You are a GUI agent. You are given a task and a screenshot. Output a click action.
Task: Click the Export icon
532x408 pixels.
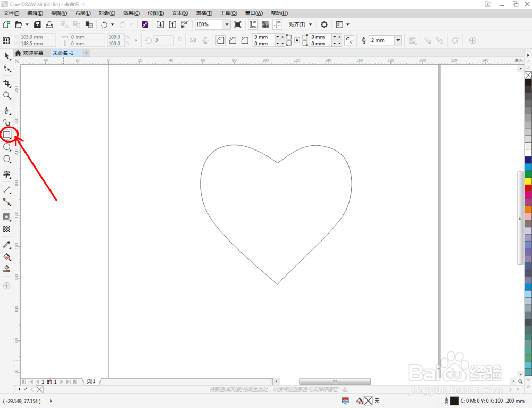[x=172, y=24]
